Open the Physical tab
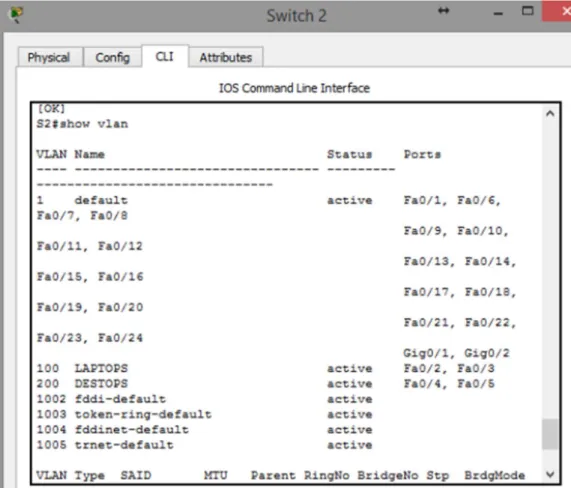Screen dimensions: 571x488 click(x=49, y=57)
